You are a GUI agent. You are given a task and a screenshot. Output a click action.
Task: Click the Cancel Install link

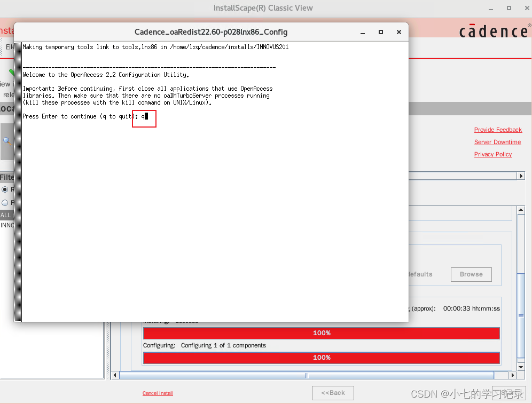tap(158, 393)
